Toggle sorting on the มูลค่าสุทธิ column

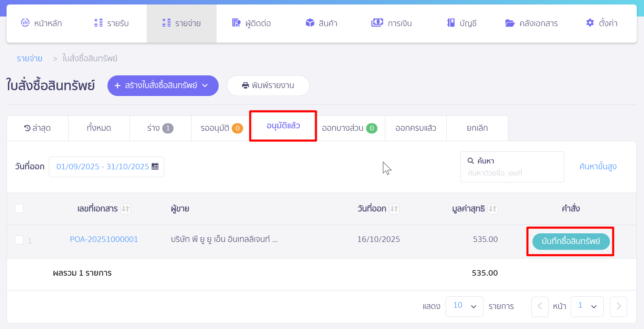[x=493, y=209]
